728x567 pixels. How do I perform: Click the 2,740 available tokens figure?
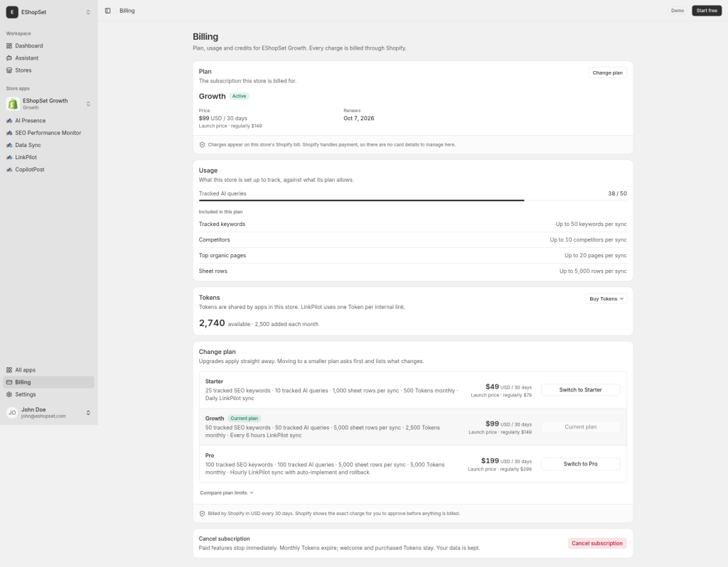[212, 323]
